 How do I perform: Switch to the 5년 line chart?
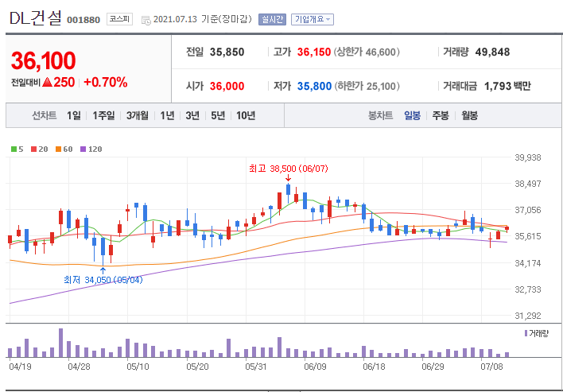[x=218, y=115]
